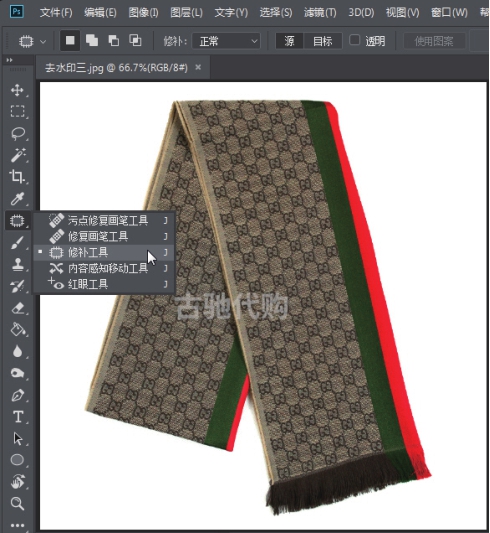
Task: Select the Move tool
Action: pos(17,90)
